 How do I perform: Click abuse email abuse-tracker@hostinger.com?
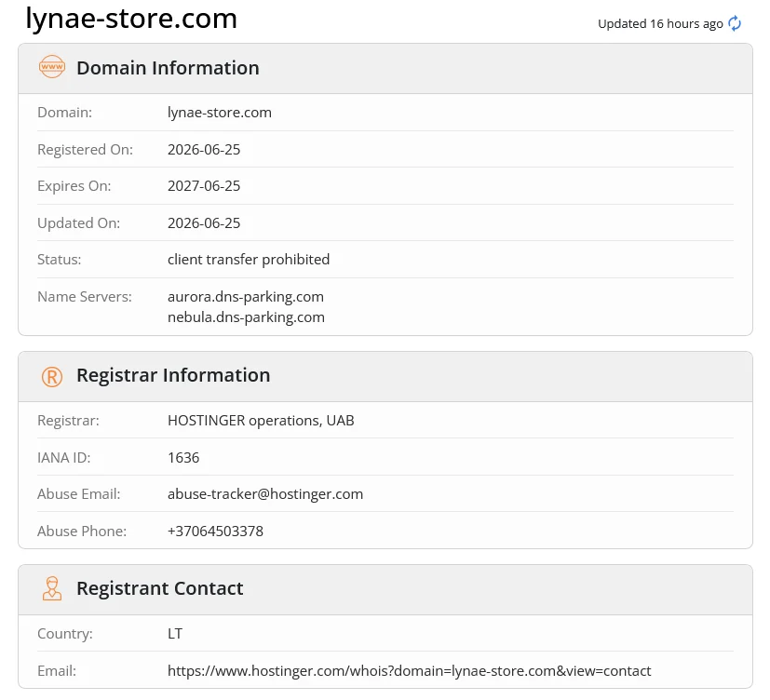[265, 494]
